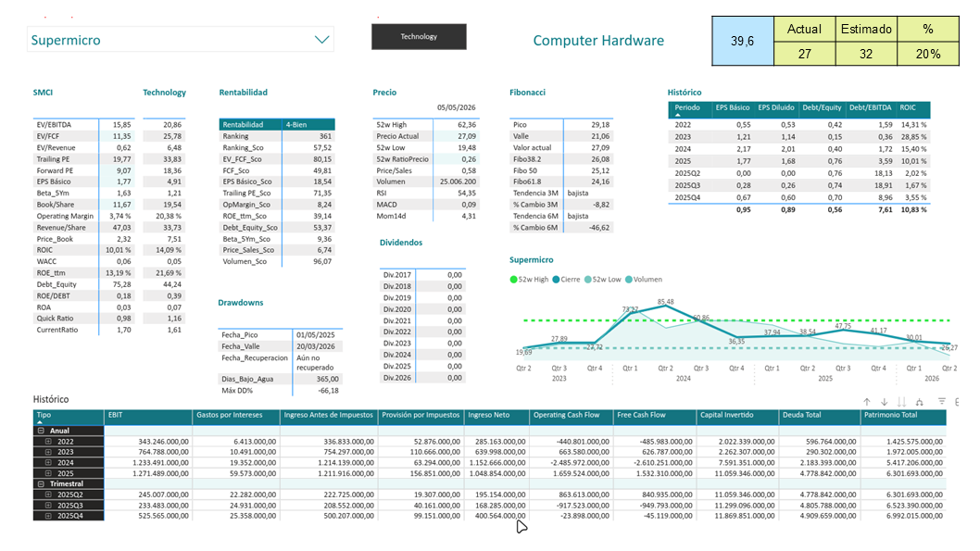Screen dimensions: 980x551
Task: Collapse the Anual row group
Action: [x=41, y=431]
